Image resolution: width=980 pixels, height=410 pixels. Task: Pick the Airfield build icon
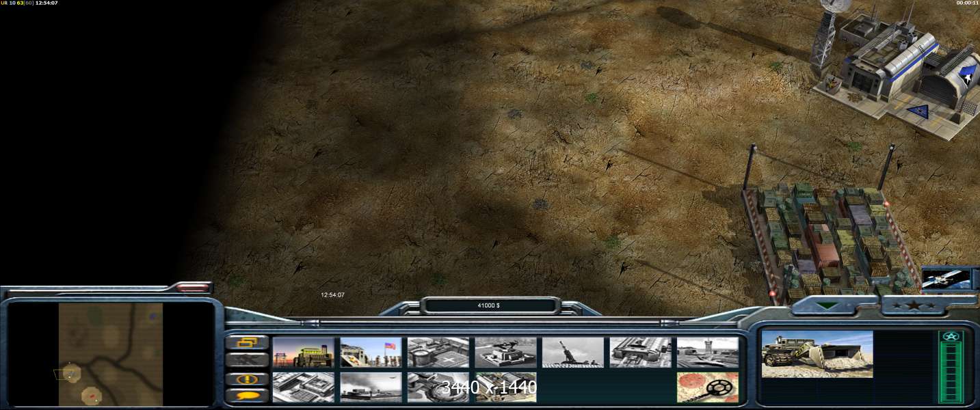(708, 352)
